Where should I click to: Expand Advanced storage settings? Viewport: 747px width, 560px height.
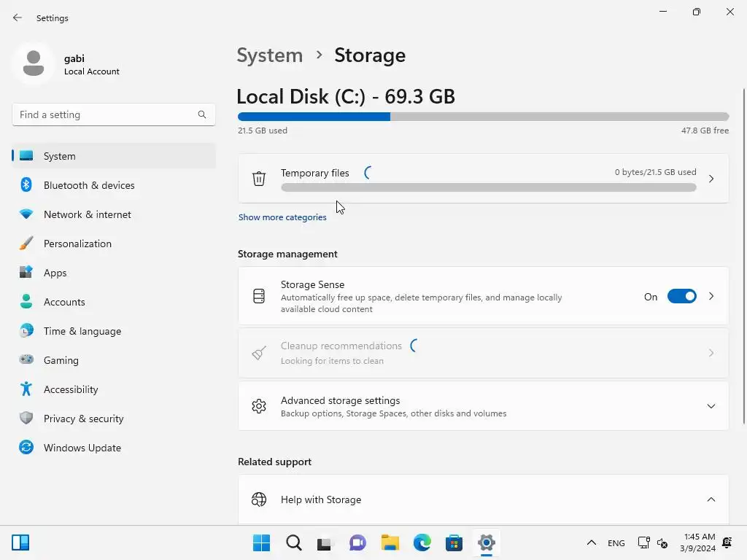pos(711,406)
